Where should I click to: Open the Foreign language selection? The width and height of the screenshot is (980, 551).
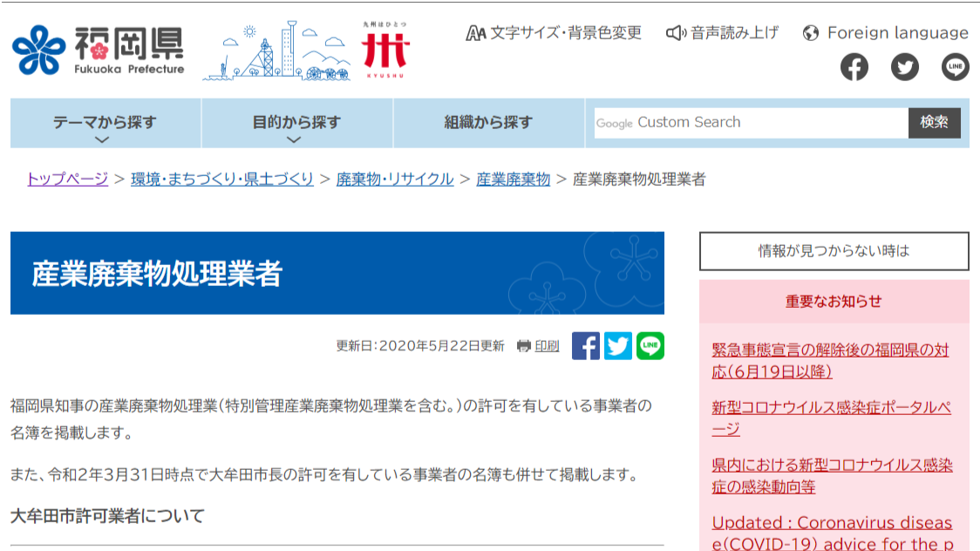point(886,33)
